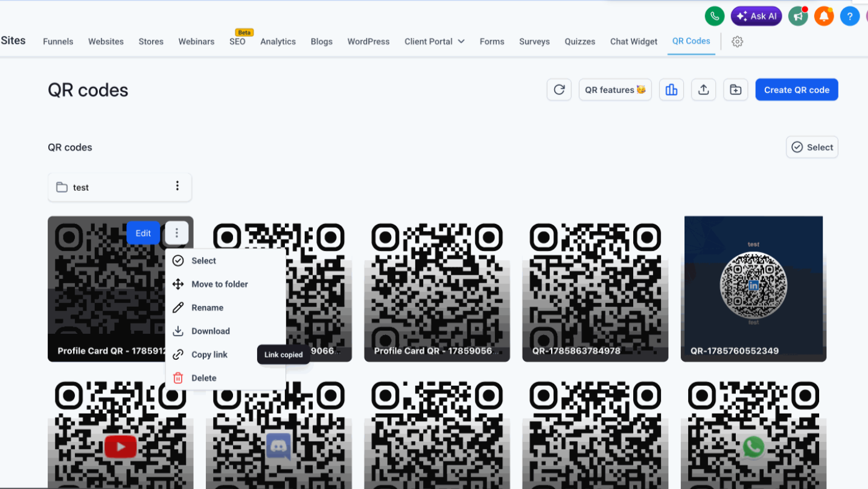Viewport: 868px width, 489px height.
Task: Choose Delete in the context menu
Action: [226, 379]
